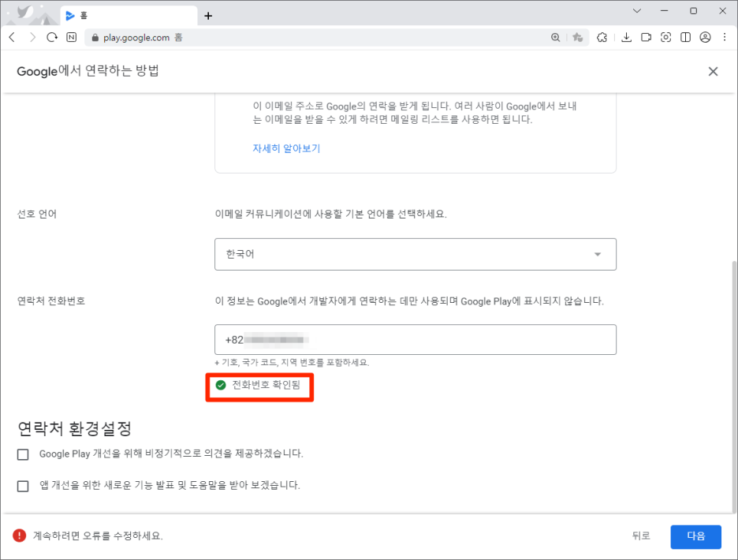Click the arrow of the language dropdown

coord(598,254)
